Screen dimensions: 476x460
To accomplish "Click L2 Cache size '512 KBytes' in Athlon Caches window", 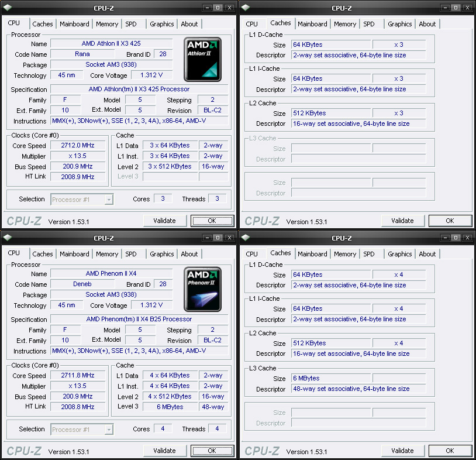I will (x=331, y=114).
